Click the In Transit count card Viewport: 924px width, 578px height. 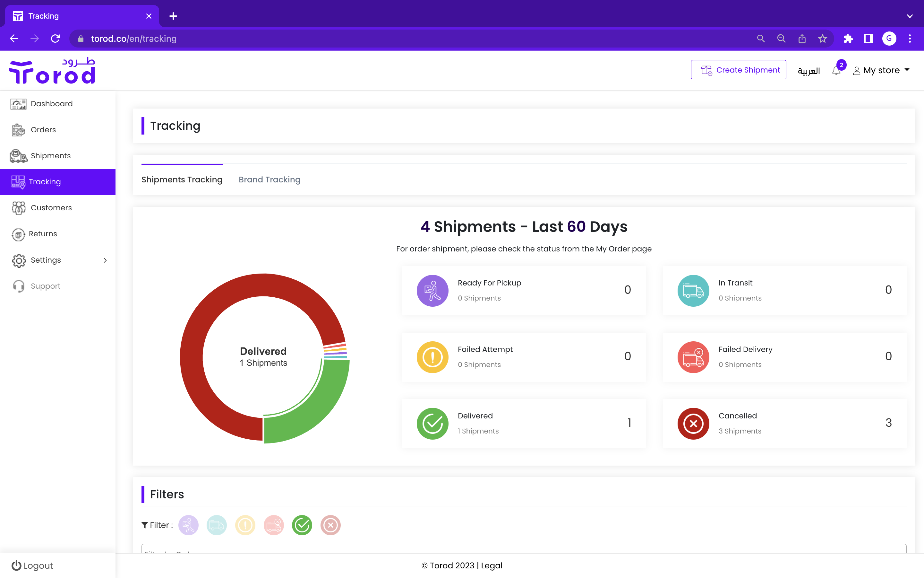785,291
